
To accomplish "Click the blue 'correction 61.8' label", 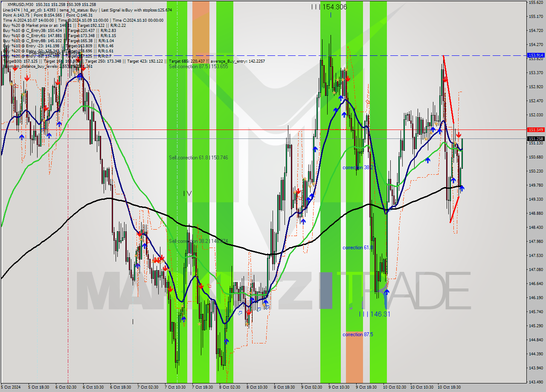I will 358,248.
